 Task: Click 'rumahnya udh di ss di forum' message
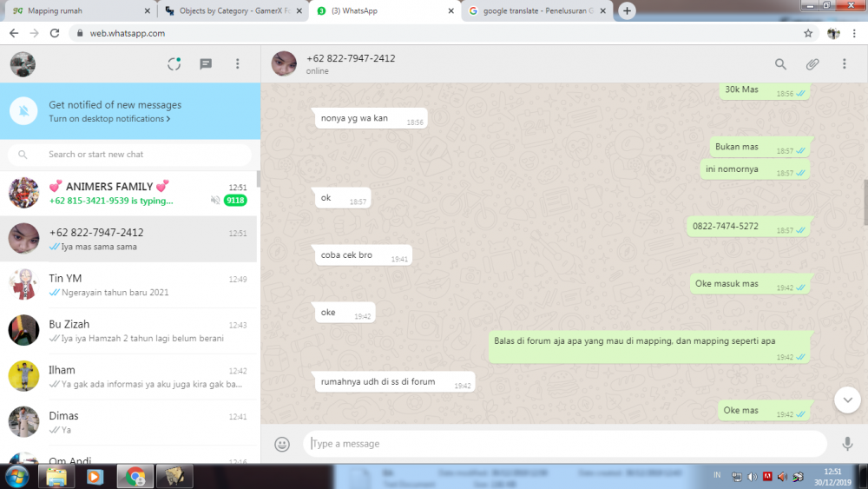(x=395, y=382)
